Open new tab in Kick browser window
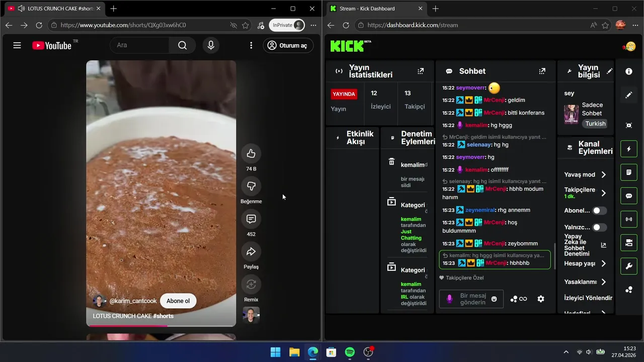This screenshot has height=362, width=644. pos(436,9)
